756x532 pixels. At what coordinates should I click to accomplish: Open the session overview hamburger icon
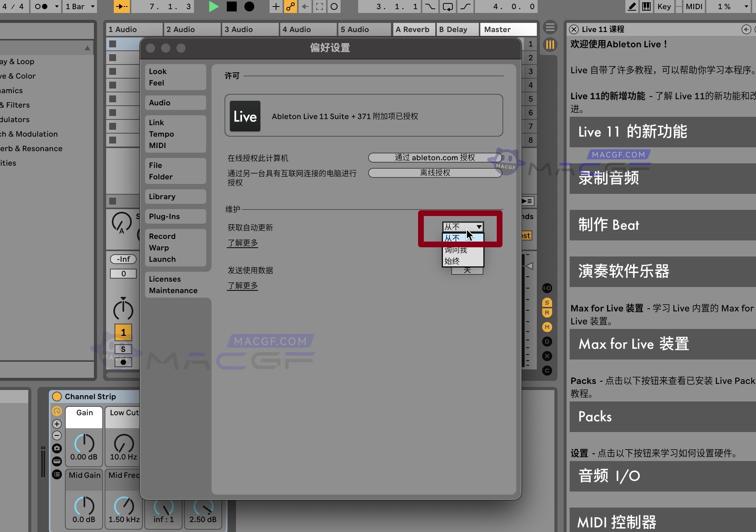click(x=550, y=27)
